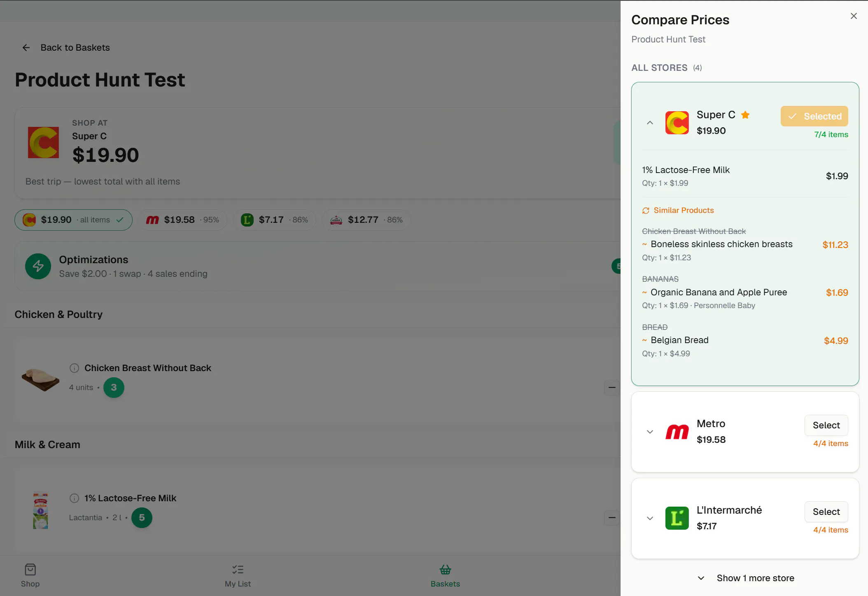The height and width of the screenshot is (596, 868).
Task: Click the Lactose-Free Milk product thumbnail
Action: (x=40, y=511)
